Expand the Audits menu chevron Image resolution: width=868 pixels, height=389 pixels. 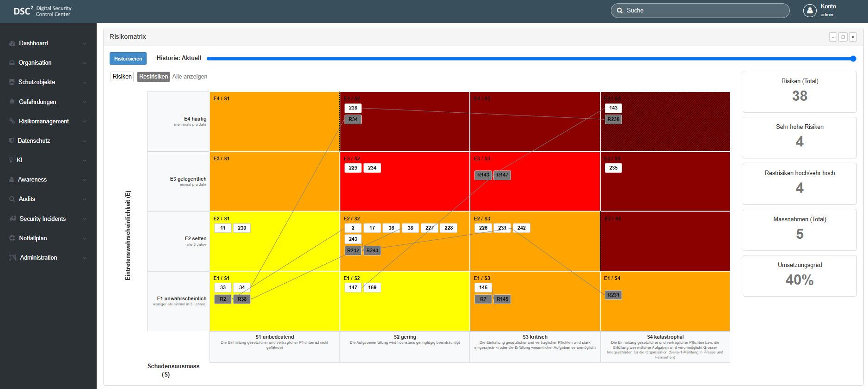[x=85, y=200]
